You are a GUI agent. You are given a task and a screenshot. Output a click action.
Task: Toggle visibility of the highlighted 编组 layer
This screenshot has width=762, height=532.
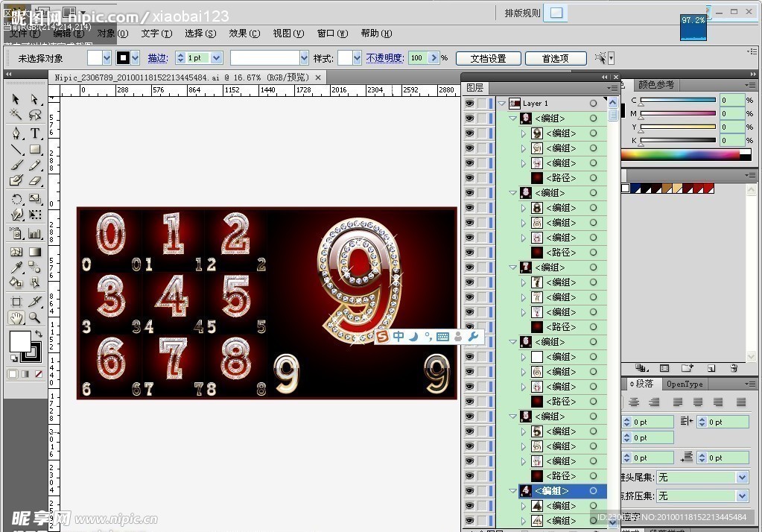click(469, 491)
